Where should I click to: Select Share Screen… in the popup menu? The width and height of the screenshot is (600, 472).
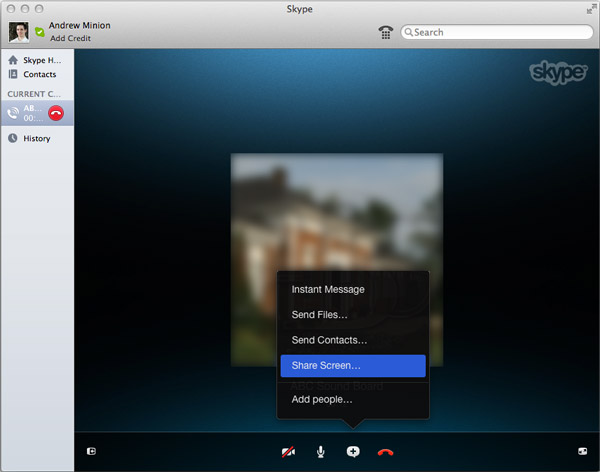(353, 366)
